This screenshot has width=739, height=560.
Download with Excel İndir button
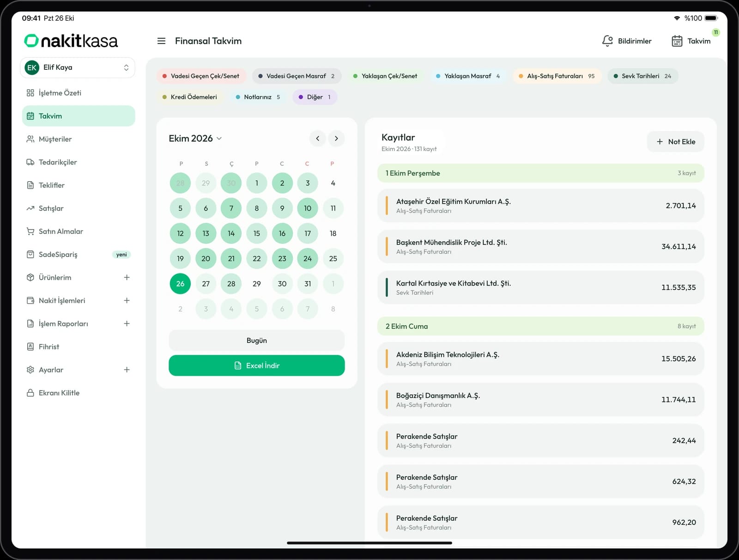tap(257, 365)
